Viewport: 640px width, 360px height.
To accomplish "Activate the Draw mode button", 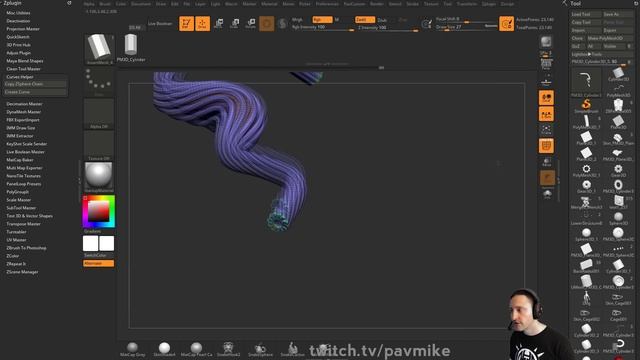I will coord(202,24).
